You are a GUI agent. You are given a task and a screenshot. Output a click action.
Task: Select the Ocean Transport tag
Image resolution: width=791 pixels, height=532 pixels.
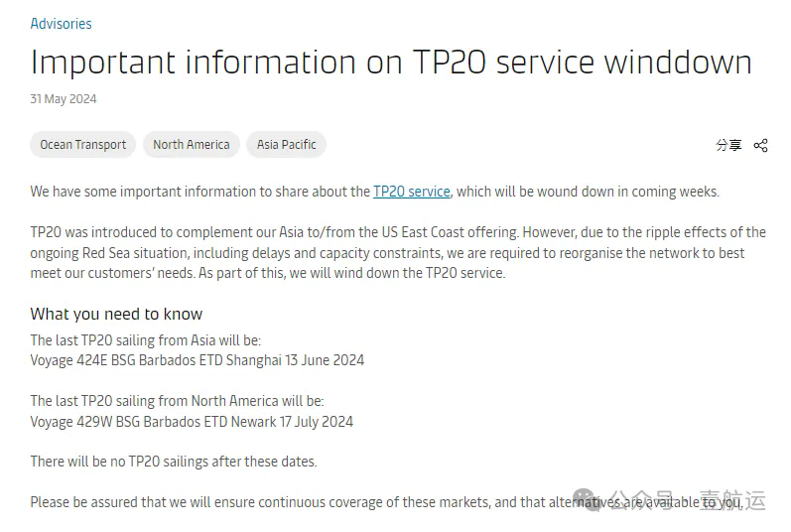pyautogui.click(x=82, y=145)
